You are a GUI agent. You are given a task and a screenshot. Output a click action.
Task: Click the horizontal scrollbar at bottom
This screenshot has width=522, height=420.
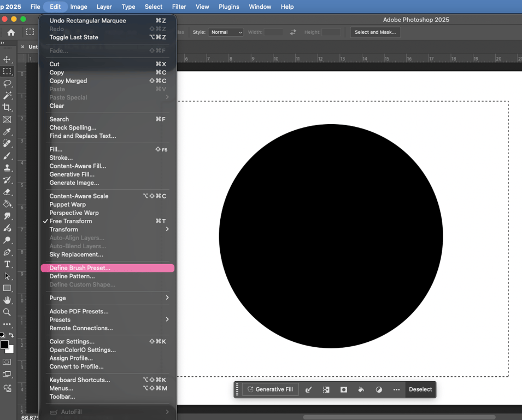[399, 417]
